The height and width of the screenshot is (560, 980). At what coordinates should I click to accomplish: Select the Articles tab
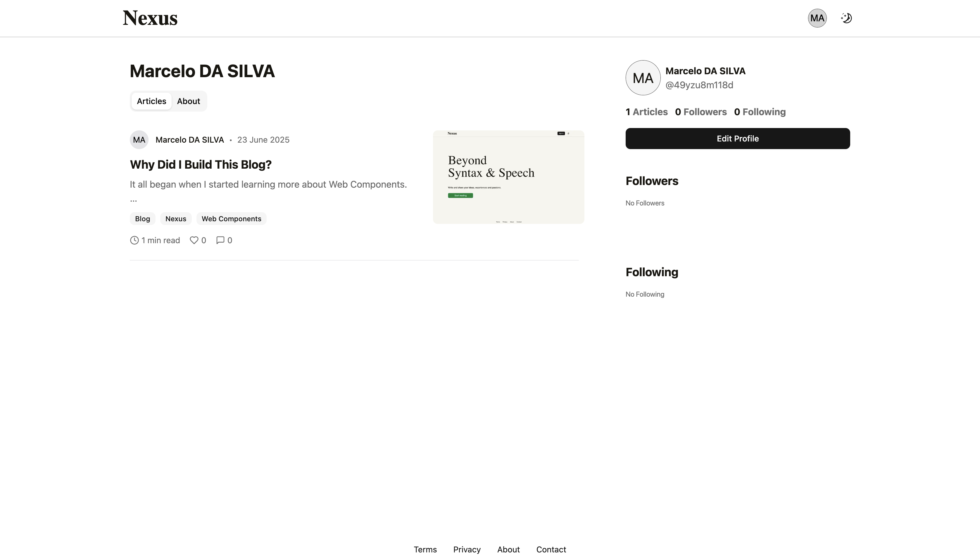coord(151,101)
